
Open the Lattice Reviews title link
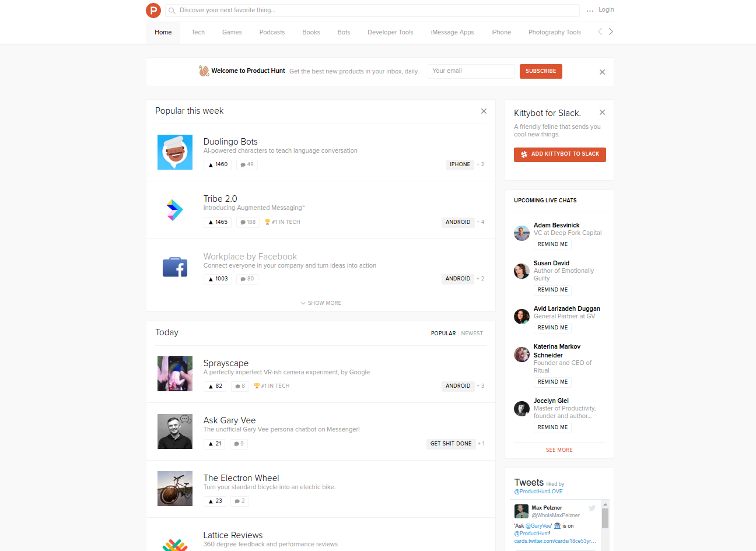click(x=233, y=535)
